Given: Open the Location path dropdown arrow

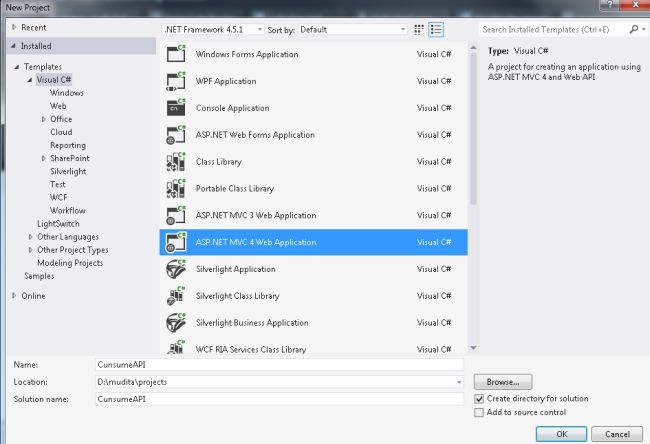Looking at the screenshot, I should [x=459, y=382].
